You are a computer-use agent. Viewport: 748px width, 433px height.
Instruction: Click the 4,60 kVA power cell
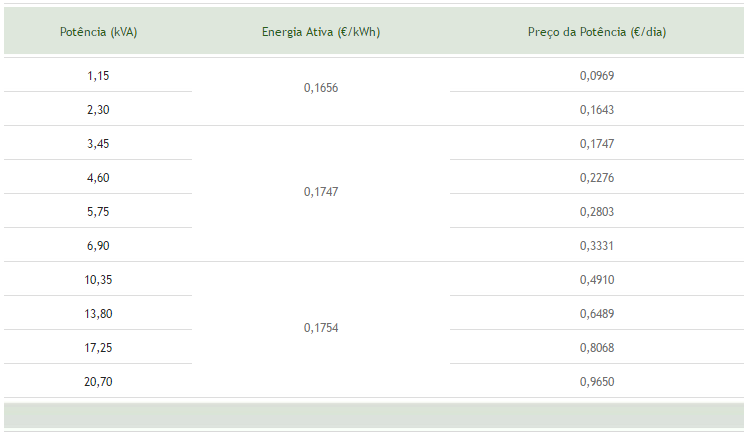point(98,177)
